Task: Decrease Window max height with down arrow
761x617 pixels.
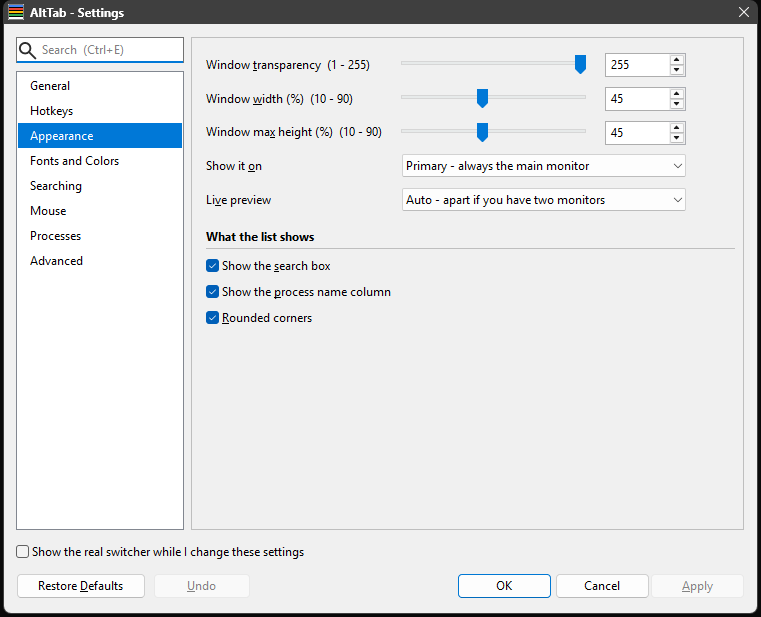Action: pyautogui.click(x=677, y=138)
